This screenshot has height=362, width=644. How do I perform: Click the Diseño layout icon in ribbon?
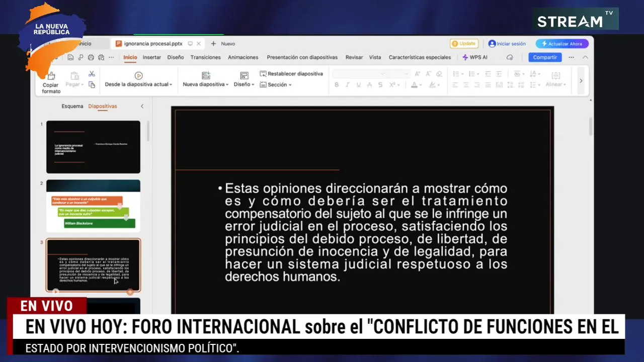click(x=244, y=75)
